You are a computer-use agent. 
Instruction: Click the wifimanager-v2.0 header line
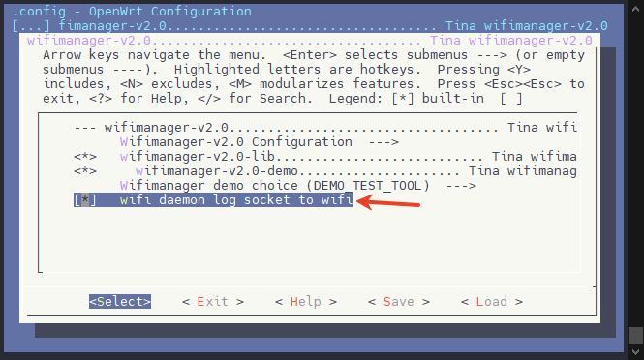pyautogui.click(x=325, y=127)
